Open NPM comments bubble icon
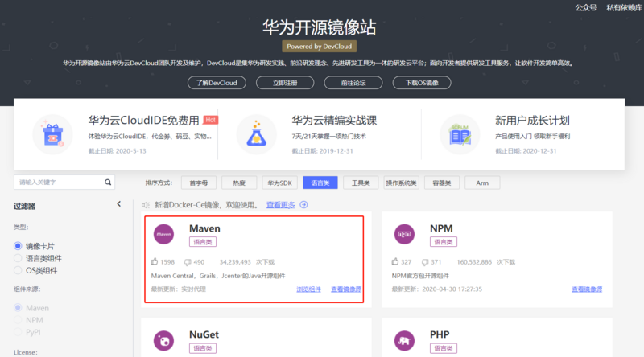The height and width of the screenshot is (357, 644). click(x=425, y=262)
